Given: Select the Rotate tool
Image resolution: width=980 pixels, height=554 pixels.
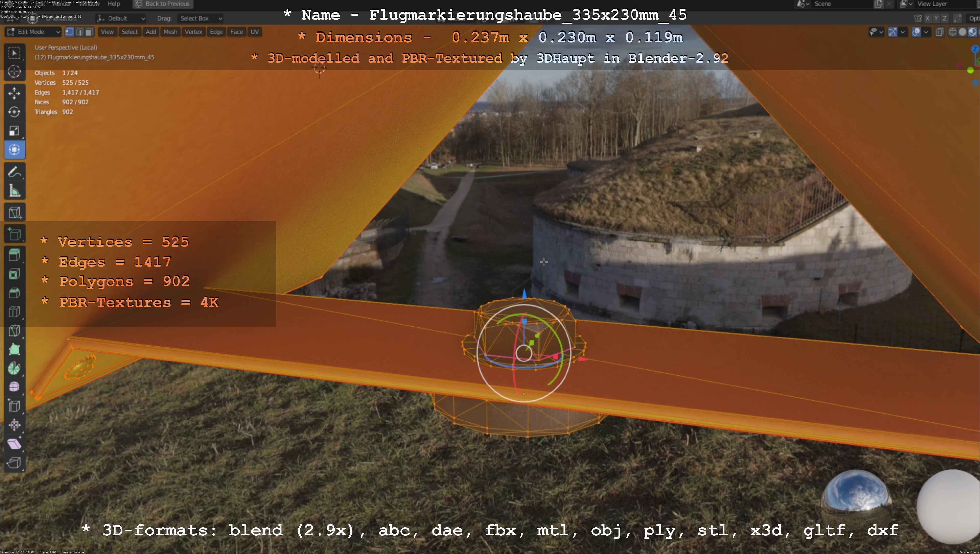Looking at the screenshot, I should [x=14, y=112].
